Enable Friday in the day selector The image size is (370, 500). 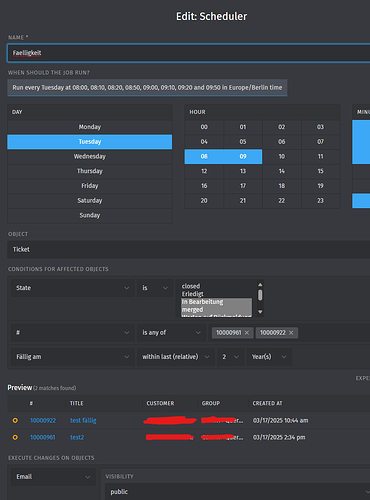tap(90, 186)
